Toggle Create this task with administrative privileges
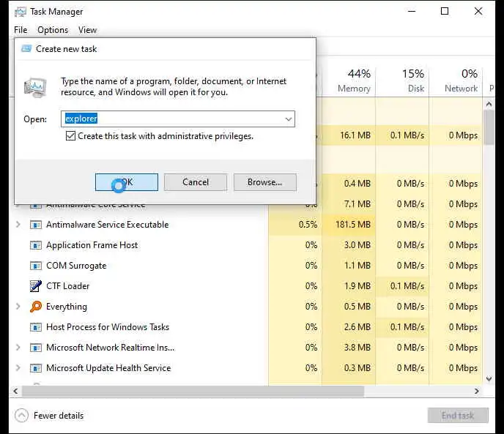The width and height of the screenshot is (504, 434). pyautogui.click(x=71, y=136)
